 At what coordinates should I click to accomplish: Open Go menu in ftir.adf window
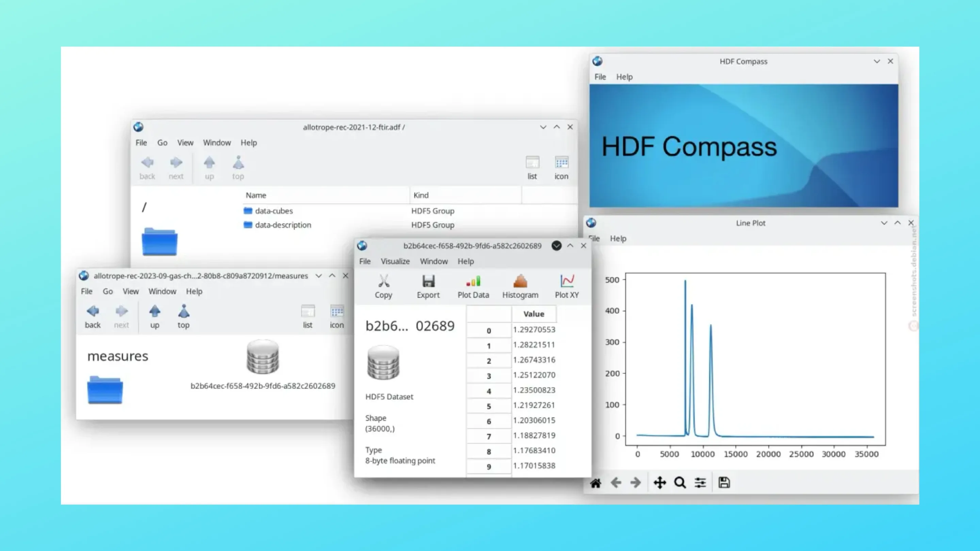click(x=162, y=143)
